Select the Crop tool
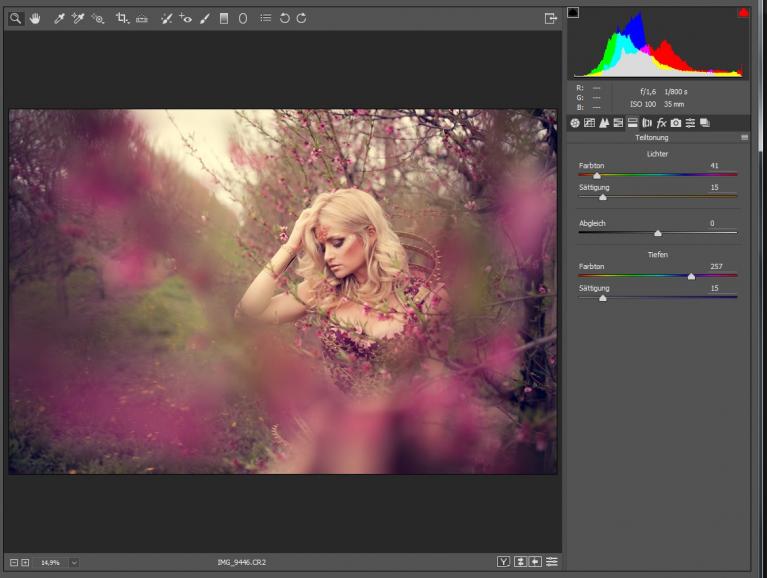 click(122, 19)
